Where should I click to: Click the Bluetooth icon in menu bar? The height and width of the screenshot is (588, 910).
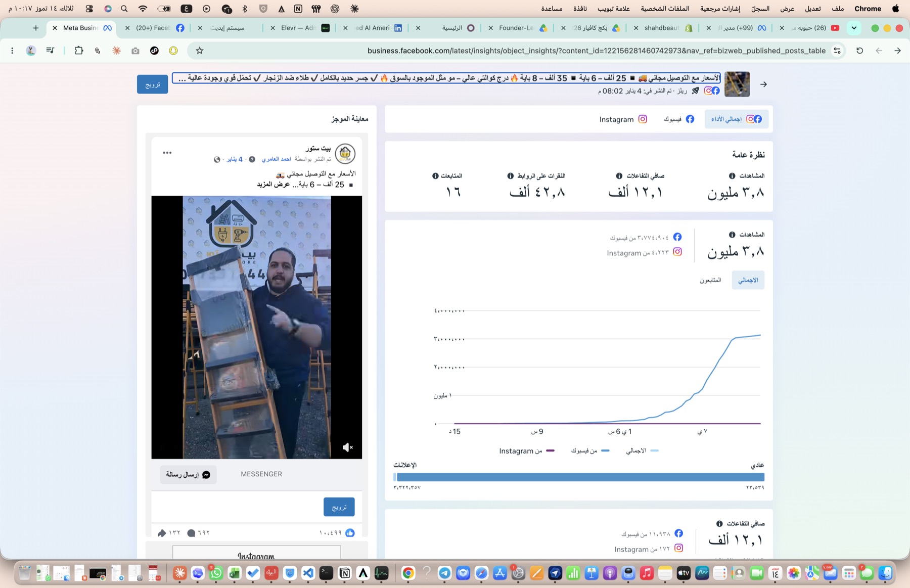pos(245,9)
